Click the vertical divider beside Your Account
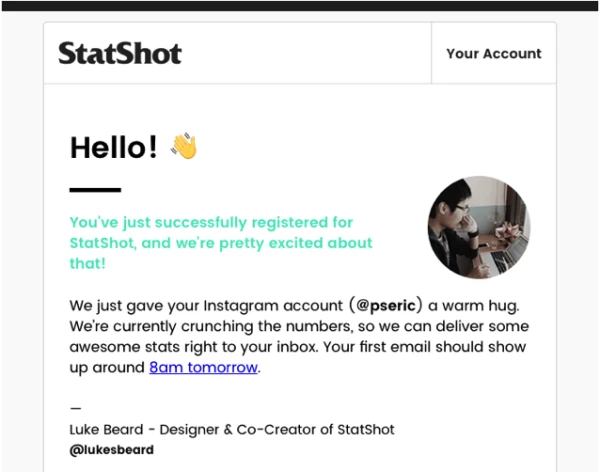This screenshot has width=600, height=472. click(x=431, y=53)
